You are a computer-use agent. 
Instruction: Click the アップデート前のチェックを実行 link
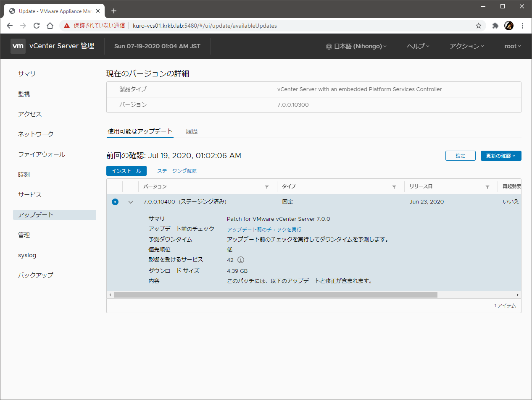coord(264,230)
